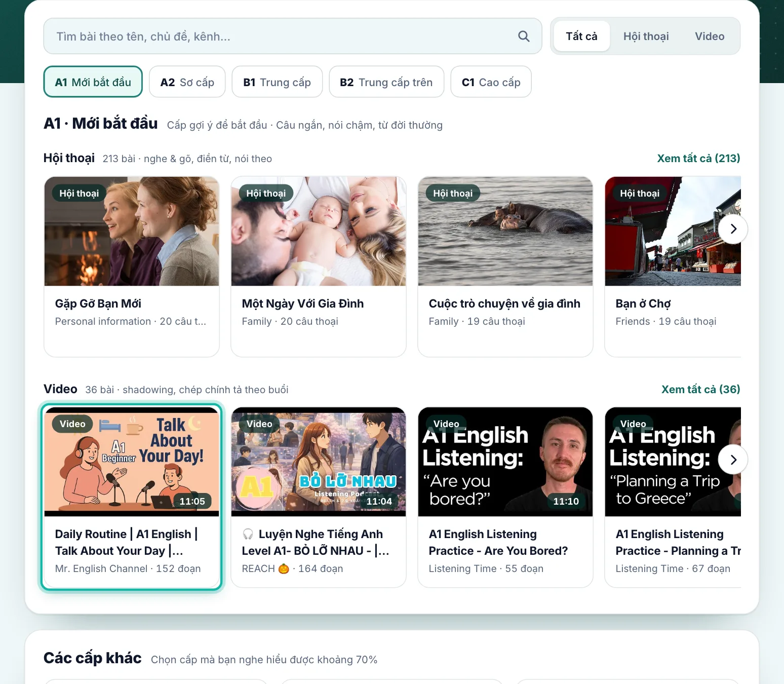Click title Gặp Gỡ Bạn Mới
Screen dimensions: 784x684
pos(98,303)
